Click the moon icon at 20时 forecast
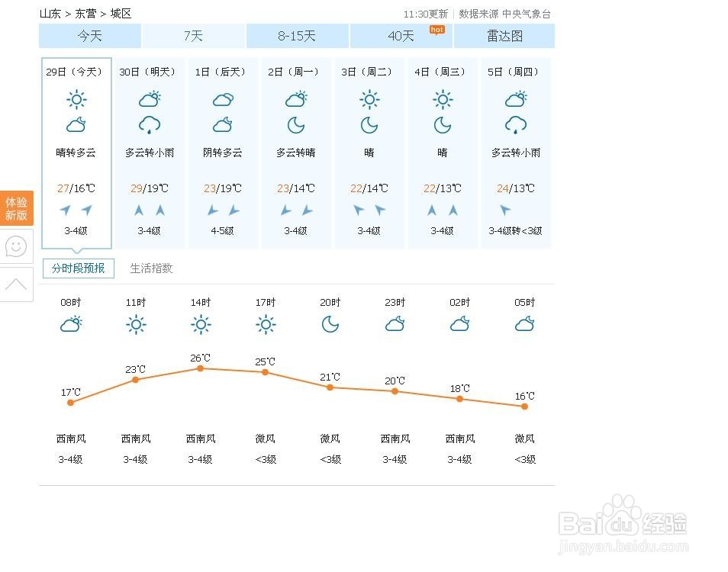 [x=330, y=324]
